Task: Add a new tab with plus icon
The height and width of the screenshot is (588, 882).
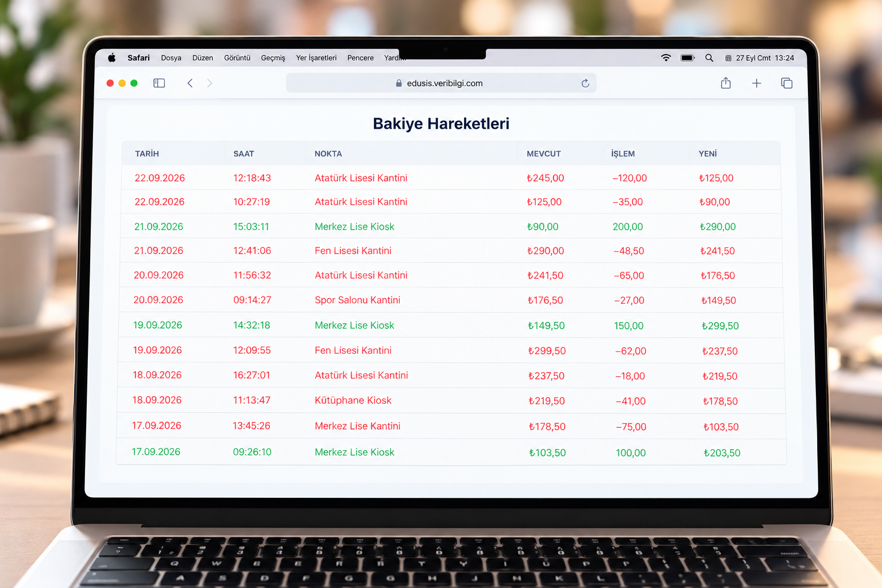Action: click(757, 83)
